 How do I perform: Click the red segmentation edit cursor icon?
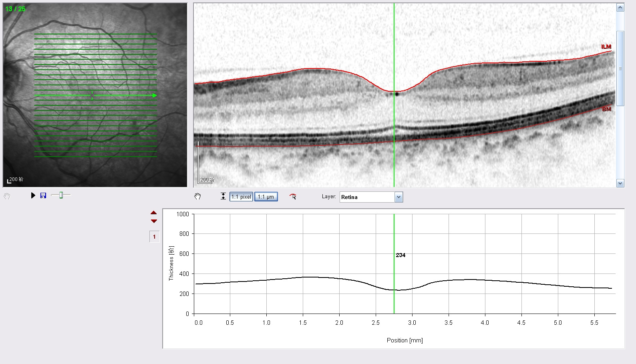point(293,196)
